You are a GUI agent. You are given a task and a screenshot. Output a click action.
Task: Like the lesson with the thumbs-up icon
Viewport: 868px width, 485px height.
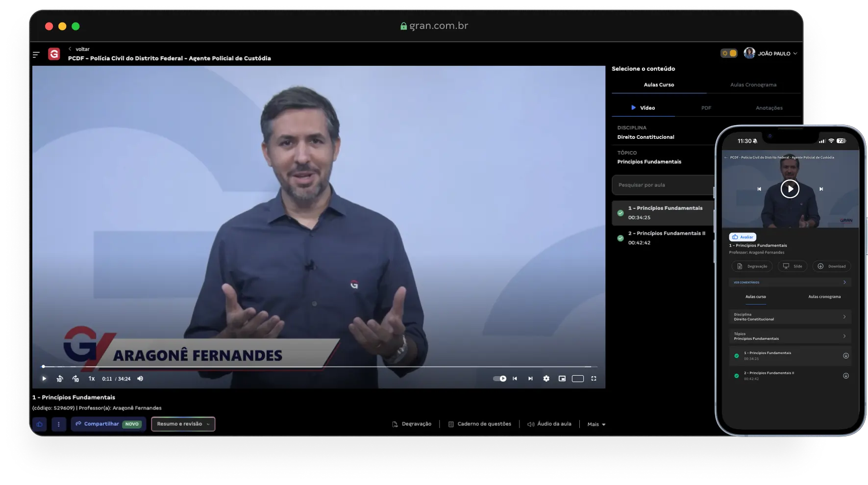[x=40, y=424]
